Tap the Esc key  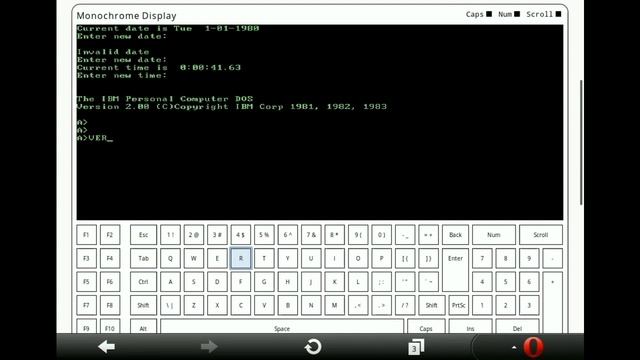click(143, 235)
